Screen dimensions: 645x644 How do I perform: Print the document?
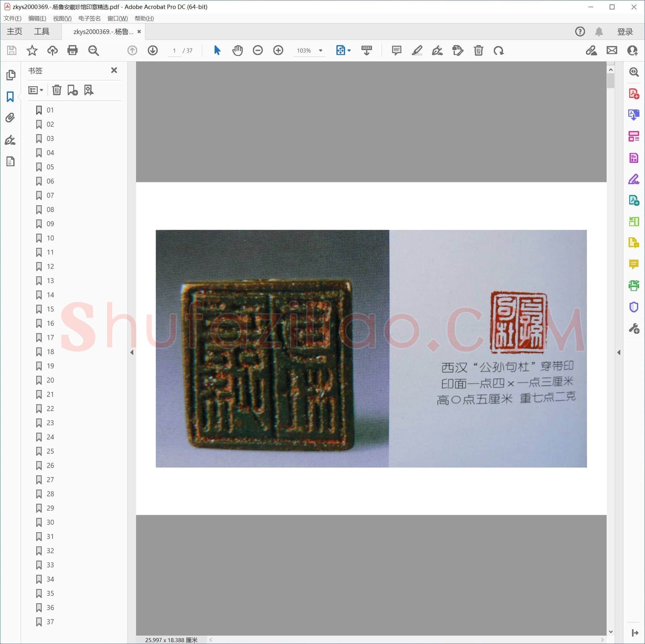tap(73, 50)
